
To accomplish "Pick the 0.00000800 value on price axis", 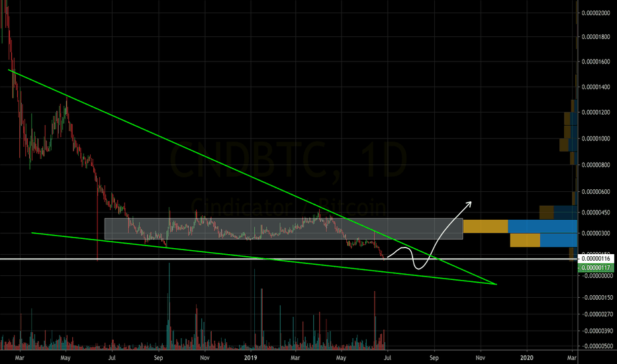I will (596, 165).
